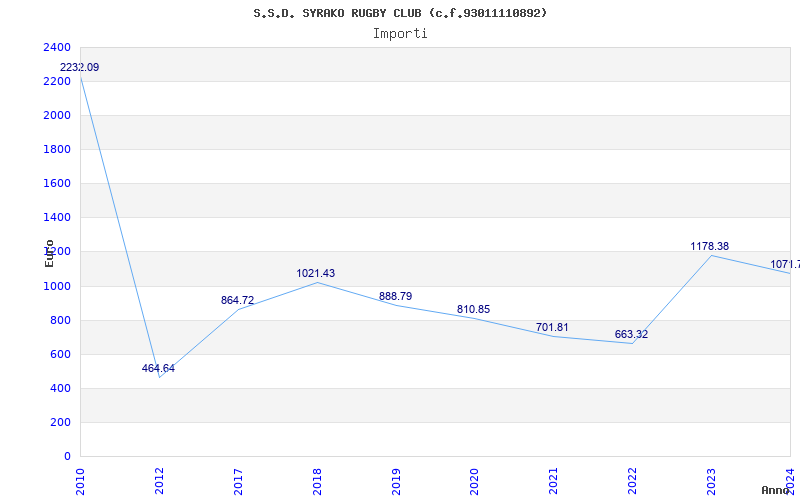Click the Anno x-axis title
800x500 pixels.
point(776,491)
